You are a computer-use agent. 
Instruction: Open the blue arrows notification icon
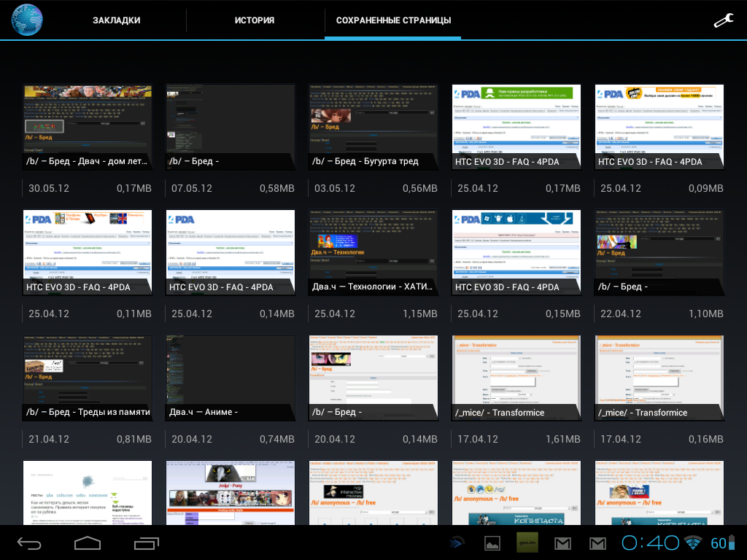coord(457,542)
